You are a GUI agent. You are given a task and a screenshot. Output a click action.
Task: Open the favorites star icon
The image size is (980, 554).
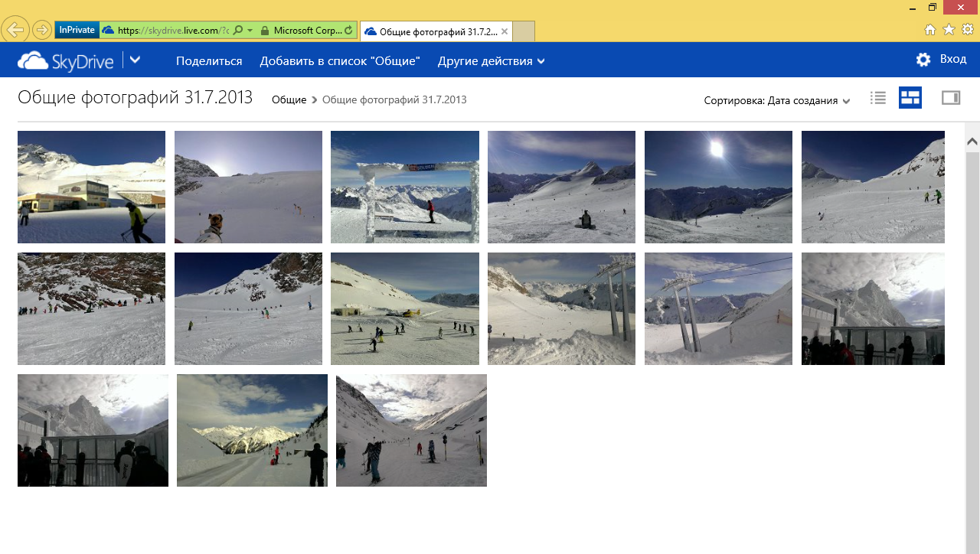(x=949, y=30)
